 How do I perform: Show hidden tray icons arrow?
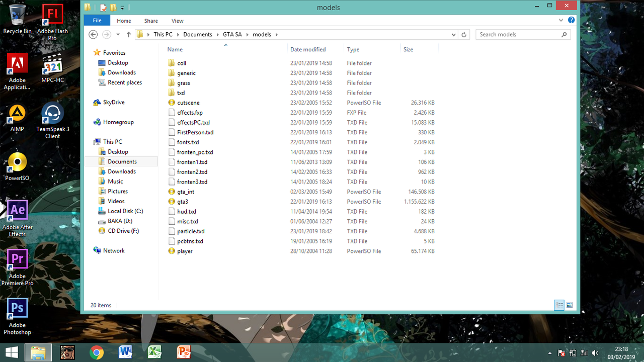(x=549, y=353)
